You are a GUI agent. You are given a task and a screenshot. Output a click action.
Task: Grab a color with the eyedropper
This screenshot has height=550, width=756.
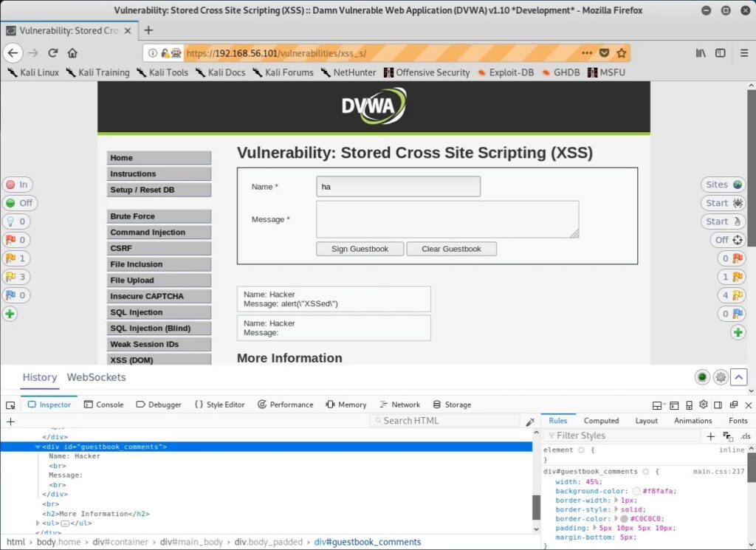click(530, 422)
